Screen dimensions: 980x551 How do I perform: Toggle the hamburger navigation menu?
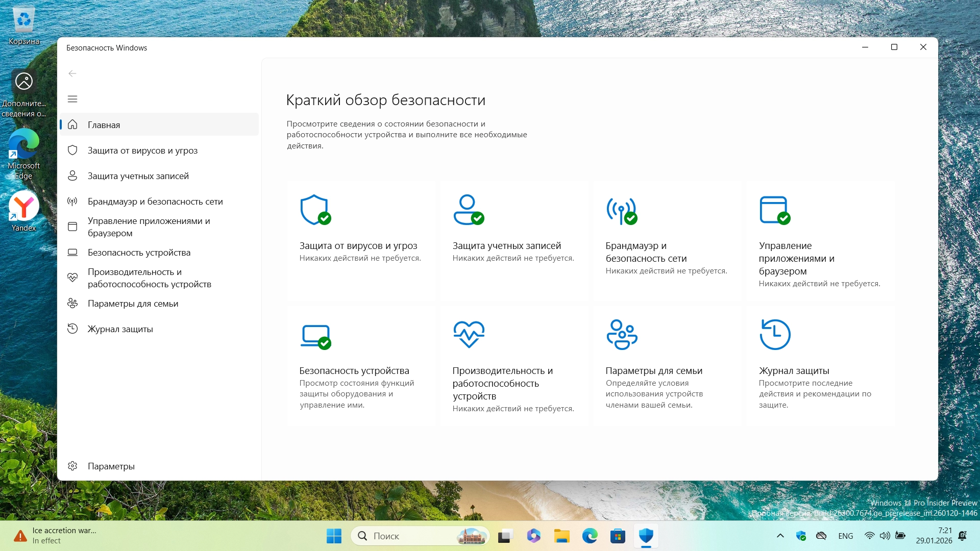72,99
